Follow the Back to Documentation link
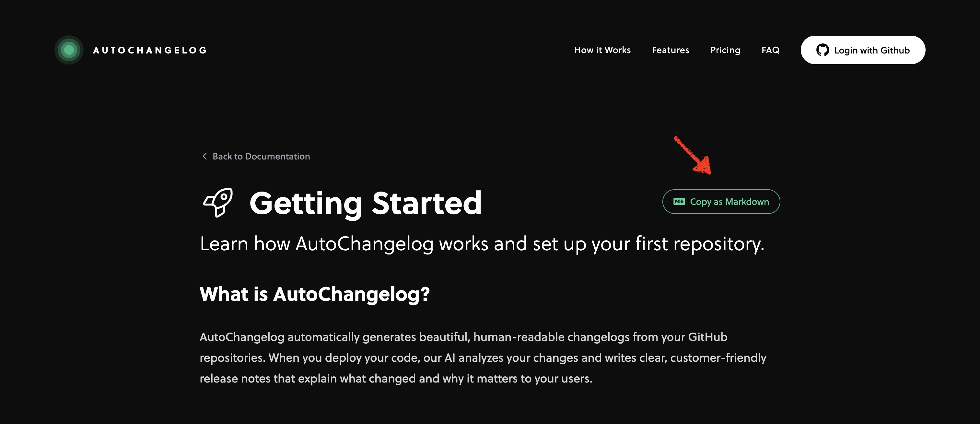 pyautogui.click(x=261, y=157)
